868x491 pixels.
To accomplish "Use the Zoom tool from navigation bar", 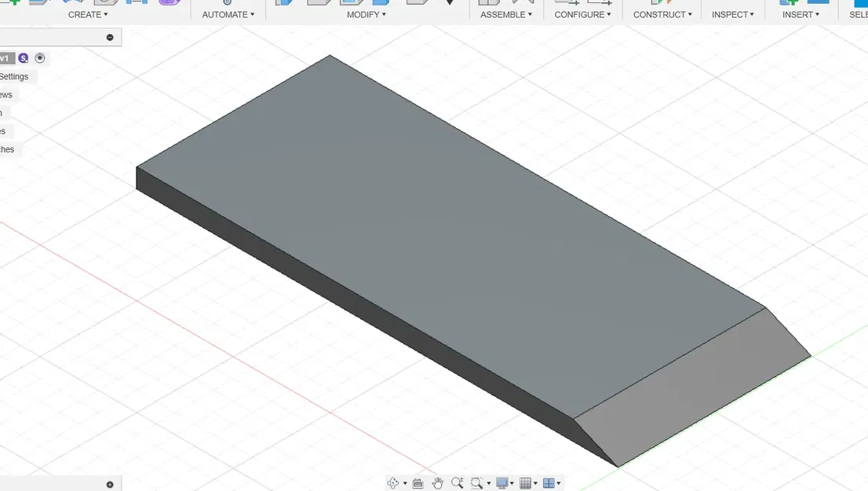I will click(458, 482).
